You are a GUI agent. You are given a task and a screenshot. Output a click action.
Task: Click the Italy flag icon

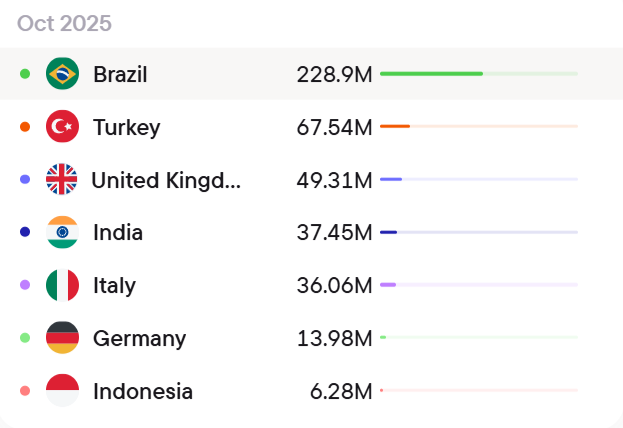[x=62, y=286]
